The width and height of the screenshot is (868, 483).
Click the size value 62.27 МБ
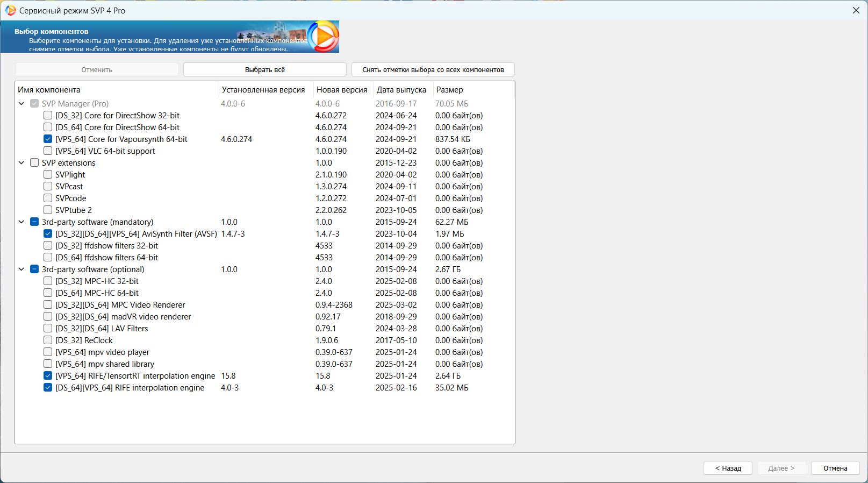(x=452, y=222)
